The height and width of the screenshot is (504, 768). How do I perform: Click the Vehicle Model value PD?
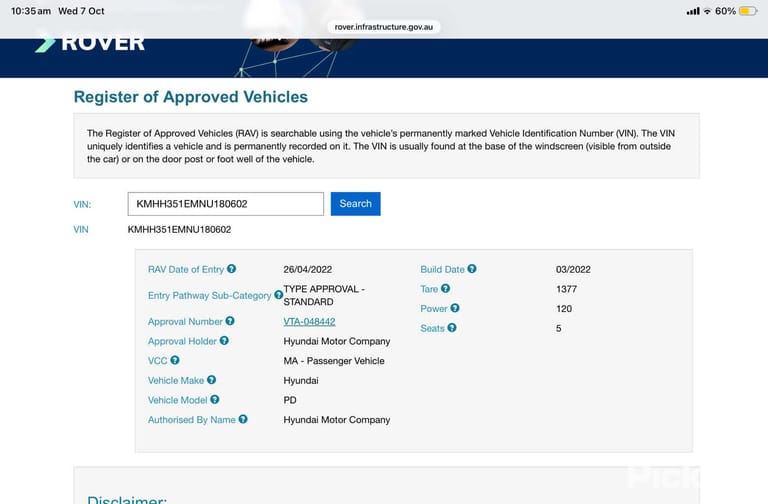290,400
